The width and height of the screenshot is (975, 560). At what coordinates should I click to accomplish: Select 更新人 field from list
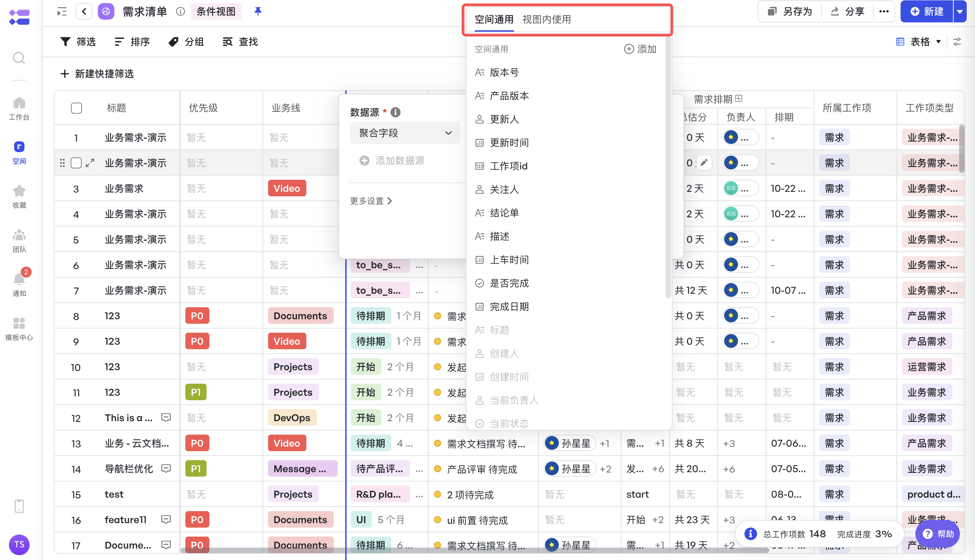click(566, 119)
